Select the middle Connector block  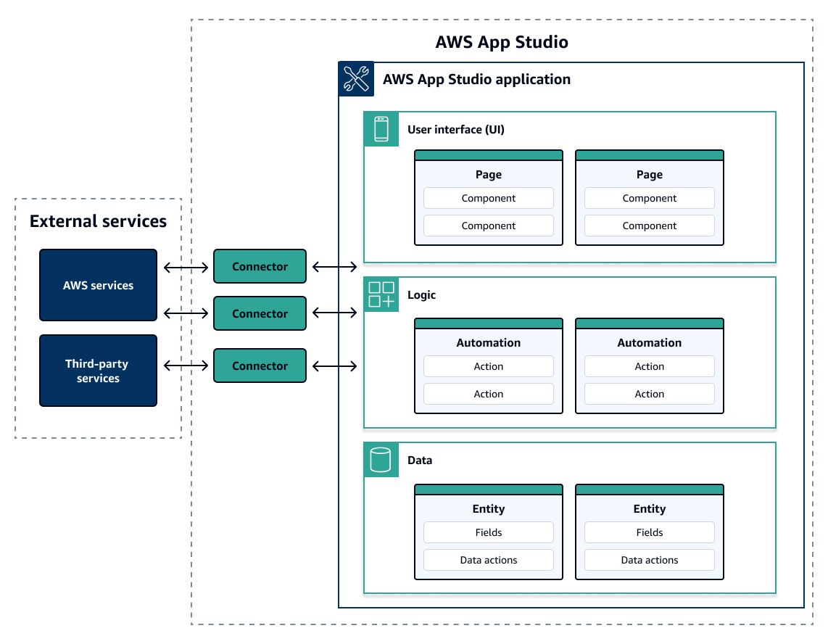point(260,313)
